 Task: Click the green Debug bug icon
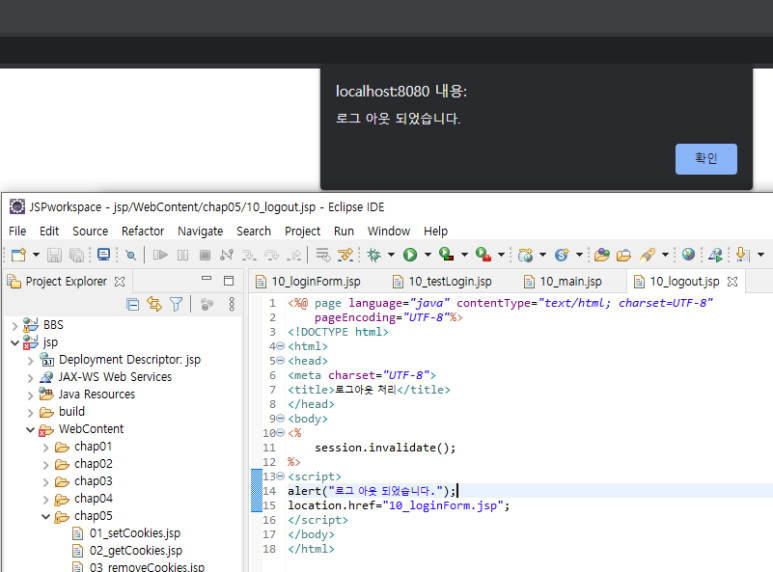coord(374,255)
